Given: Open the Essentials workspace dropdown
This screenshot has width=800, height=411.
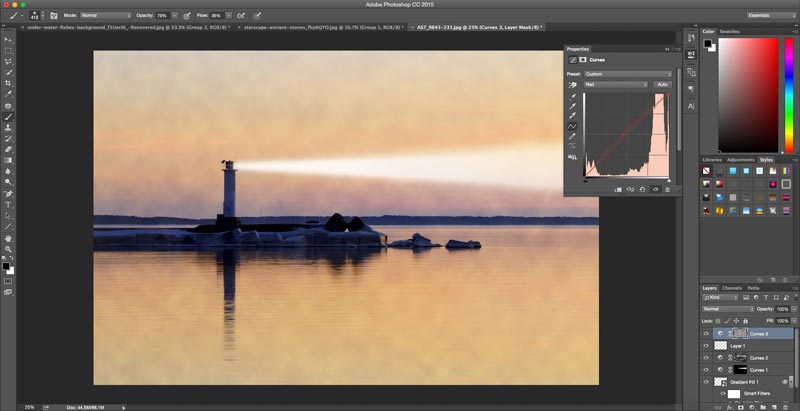Looking at the screenshot, I should pos(771,16).
